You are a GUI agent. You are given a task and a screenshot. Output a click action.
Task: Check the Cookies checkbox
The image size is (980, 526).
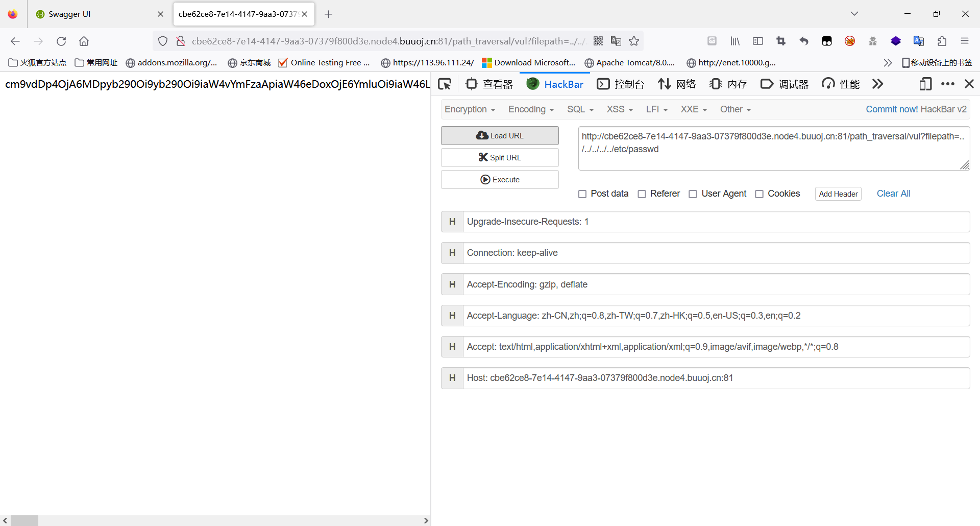coord(759,194)
